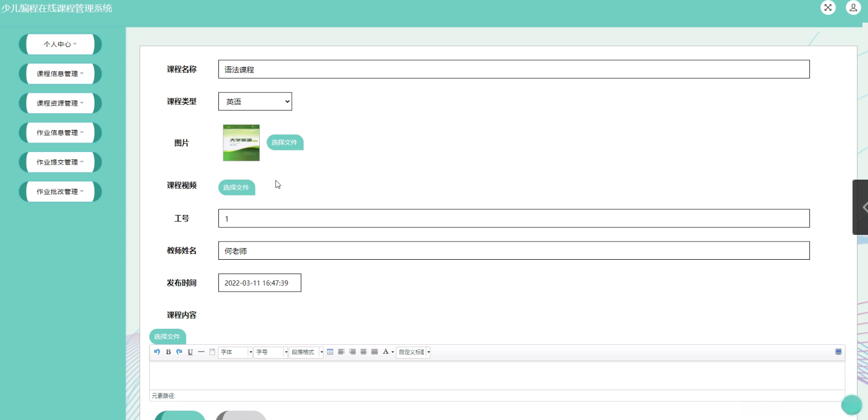This screenshot has width=868, height=420.
Task: Click the redo icon in the editor toolbar
Action: point(179,352)
